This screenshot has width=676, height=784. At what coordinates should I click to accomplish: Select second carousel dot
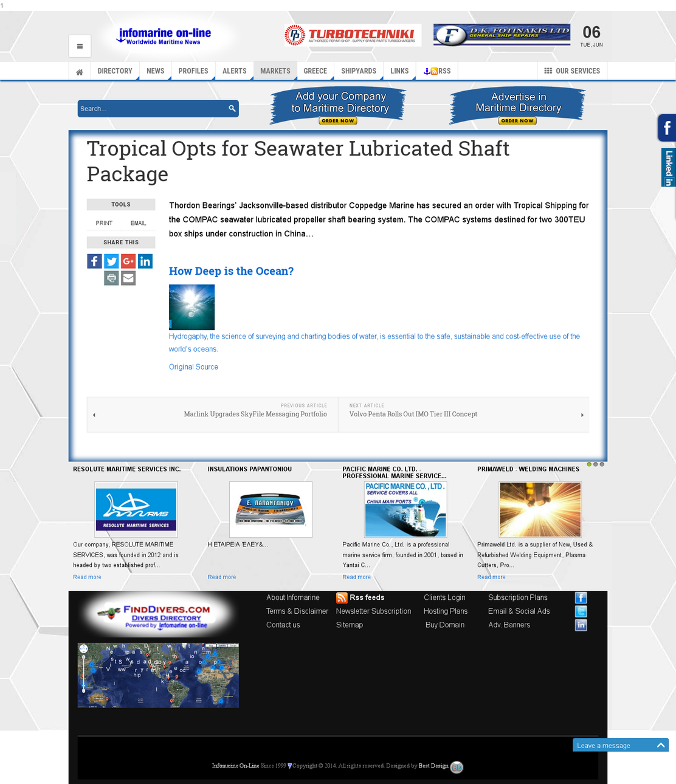pyautogui.click(x=596, y=464)
